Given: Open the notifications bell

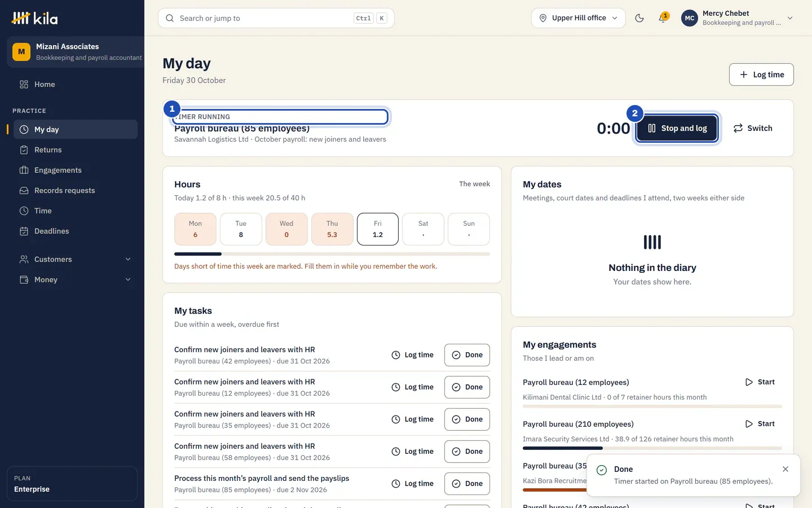Looking at the screenshot, I should click(663, 18).
